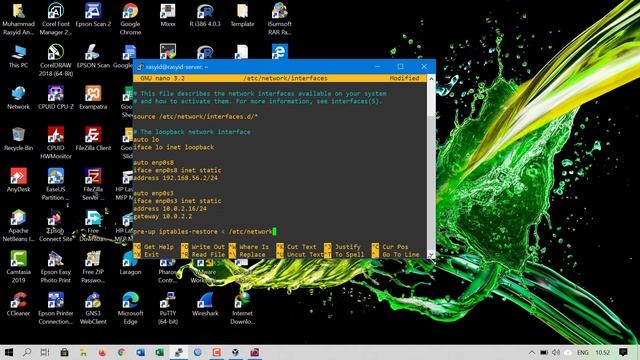Open iSumsoft RAR Password shortcut
The width and height of the screenshot is (640, 360).
[280, 19]
